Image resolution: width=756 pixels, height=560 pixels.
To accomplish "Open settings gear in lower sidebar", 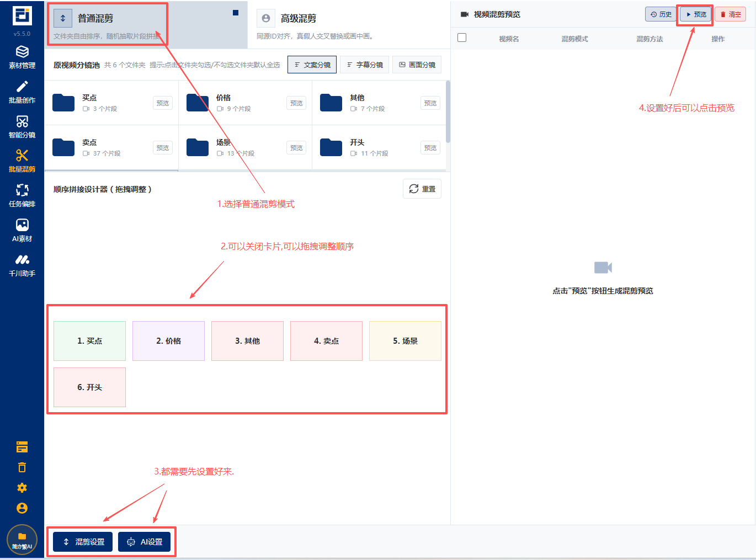I will coord(22,488).
